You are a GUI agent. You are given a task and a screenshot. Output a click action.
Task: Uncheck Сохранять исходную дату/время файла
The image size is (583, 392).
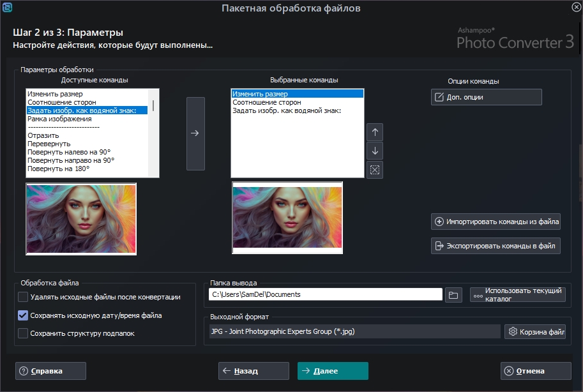coord(24,315)
